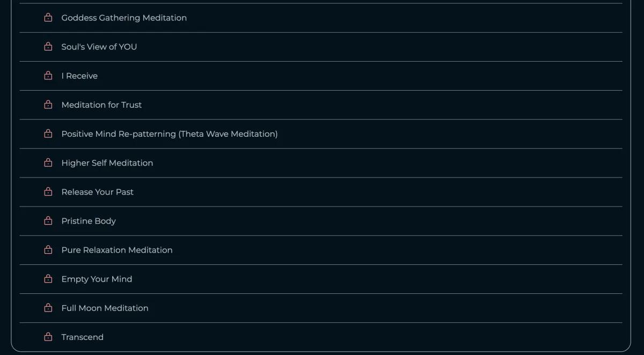The image size is (644, 355).
Task: Click the lock icon beside Full Moon Meditation
Action: [x=48, y=307]
